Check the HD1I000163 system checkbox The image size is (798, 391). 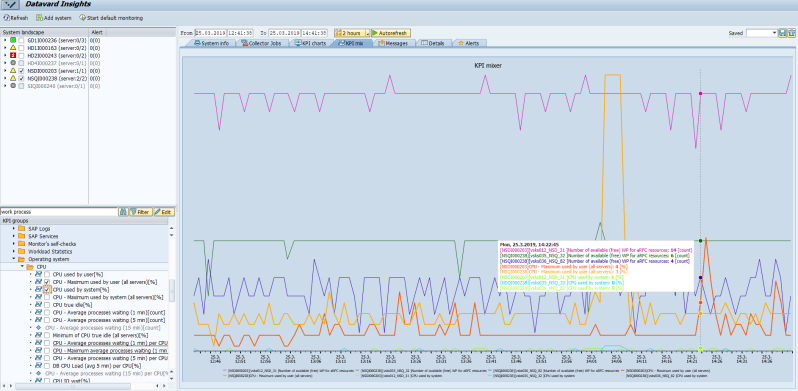pos(21,47)
